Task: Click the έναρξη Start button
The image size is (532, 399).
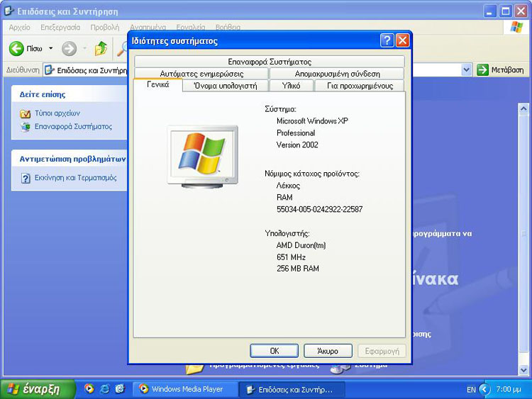Action: click(38, 389)
